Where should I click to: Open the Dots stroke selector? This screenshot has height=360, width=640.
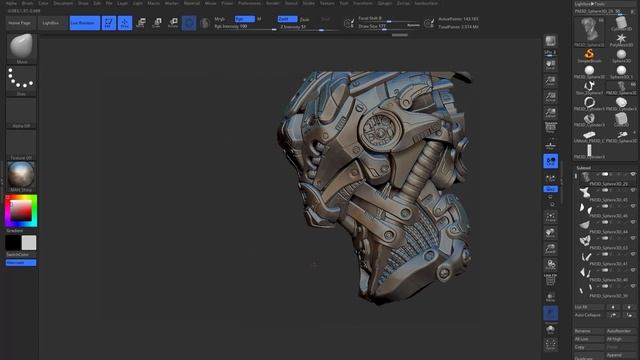click(21, 81)
